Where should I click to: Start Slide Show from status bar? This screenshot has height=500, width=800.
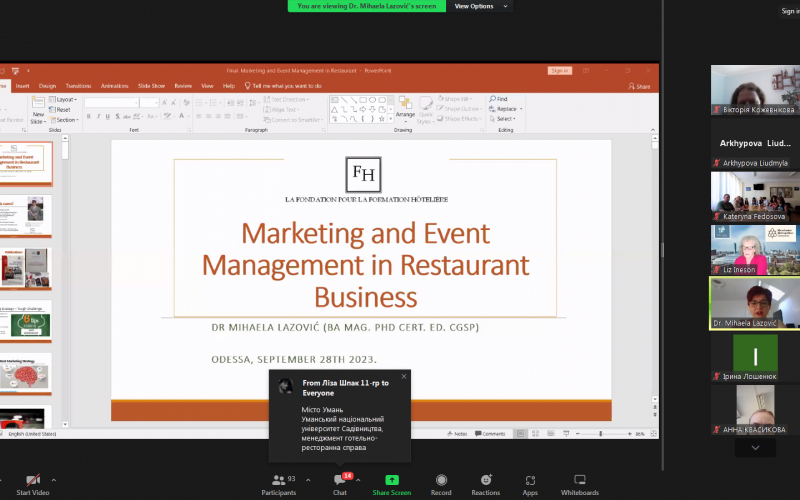click(566, 434)
